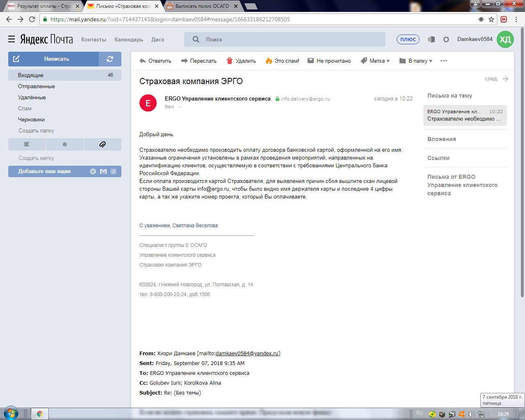
Task: Filter by flagged messages icon
Action: [x=27, y=144]
